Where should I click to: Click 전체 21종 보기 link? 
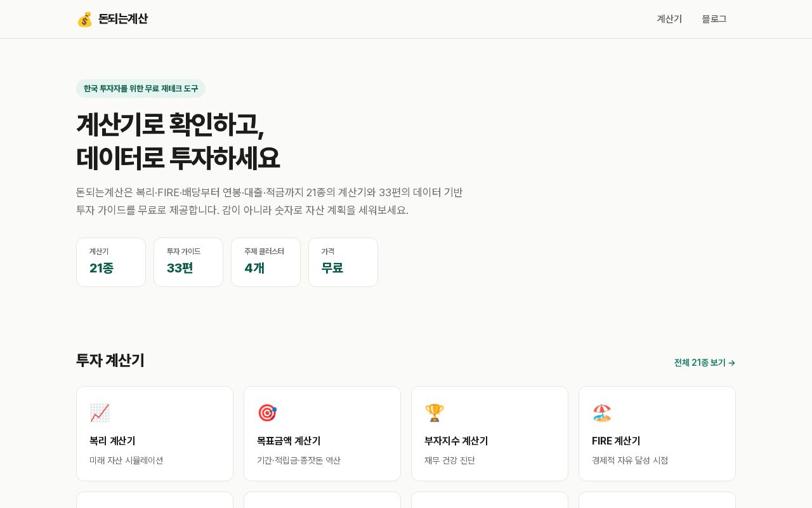pyautogui.click(x=705, y=363)
